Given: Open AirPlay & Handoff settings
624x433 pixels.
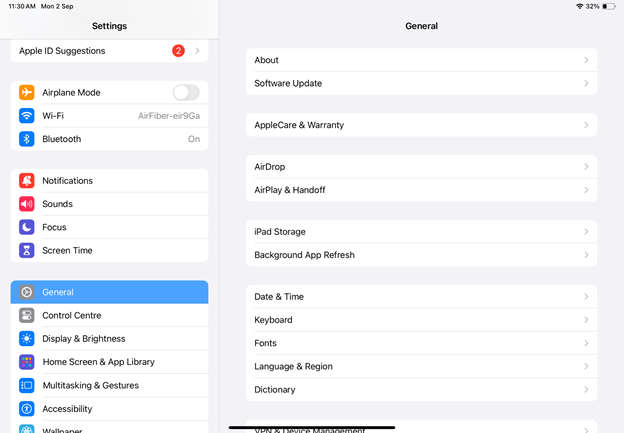Looking at the screenshot, I should tap(421, 190).
